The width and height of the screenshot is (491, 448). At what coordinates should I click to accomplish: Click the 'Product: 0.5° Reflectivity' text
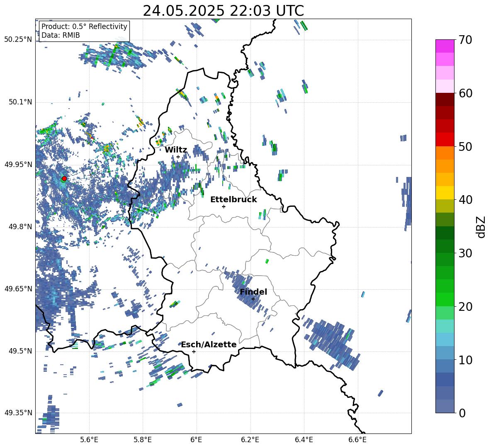tap(84, 27)
